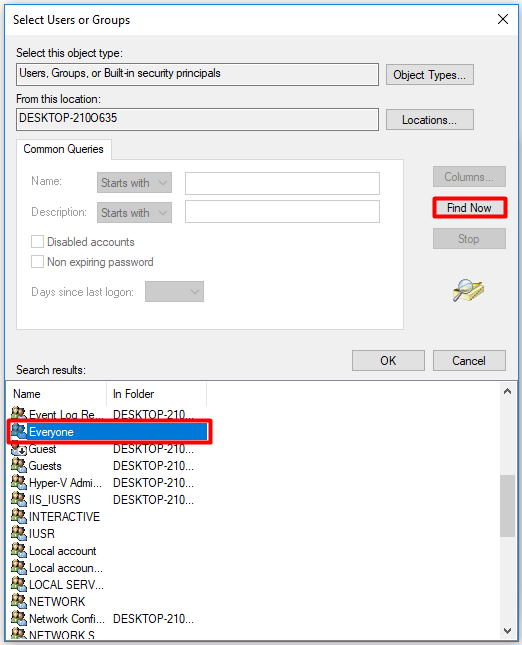The image size is (522, 645).
Task: Click the Guests group icon
Action: [x=19, y=466]
